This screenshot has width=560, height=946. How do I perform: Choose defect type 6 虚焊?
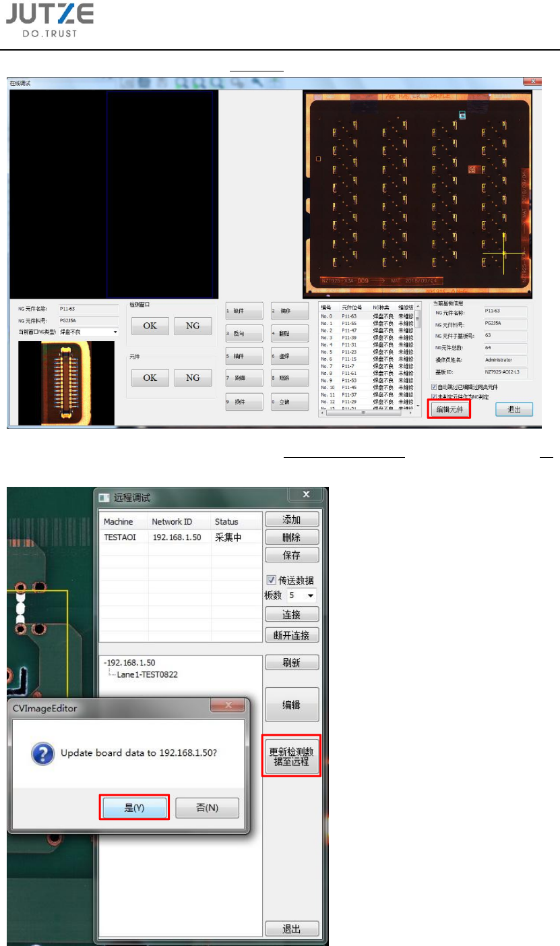[x=289, y=355]
